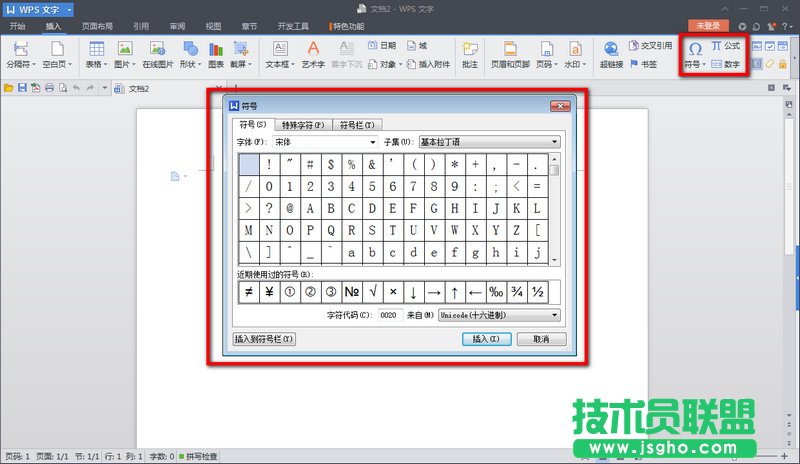Switch to the 开发工具 ribbon tab
800x464 pixels.
293,26
